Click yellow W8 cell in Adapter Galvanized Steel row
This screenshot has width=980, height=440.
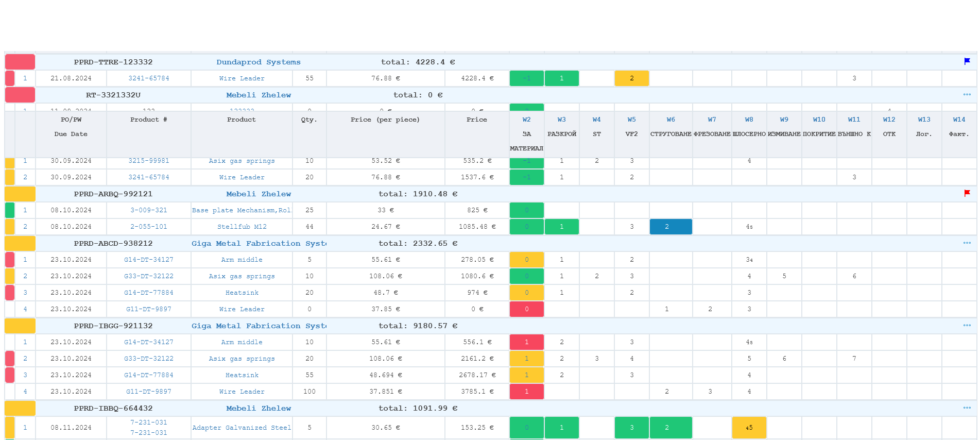point(749,428)
